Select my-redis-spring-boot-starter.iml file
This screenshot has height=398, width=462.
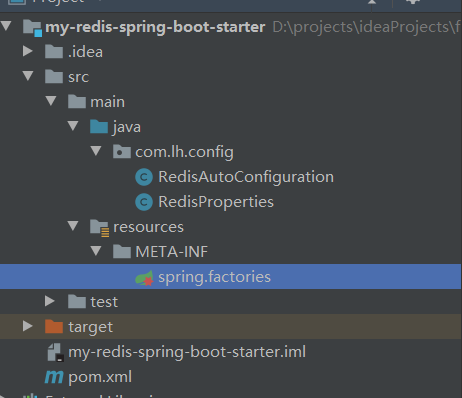(187, 352)
